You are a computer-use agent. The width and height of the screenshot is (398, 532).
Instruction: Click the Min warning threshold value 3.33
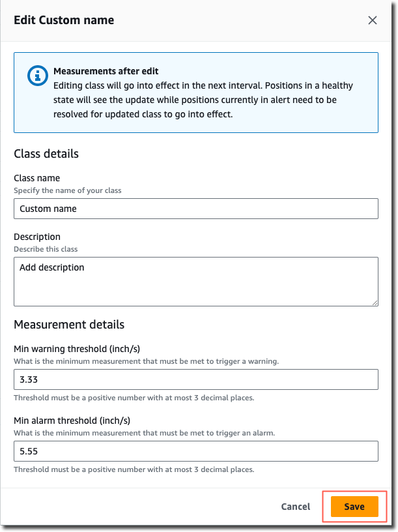pyautogui.click(x=195, y=379)
